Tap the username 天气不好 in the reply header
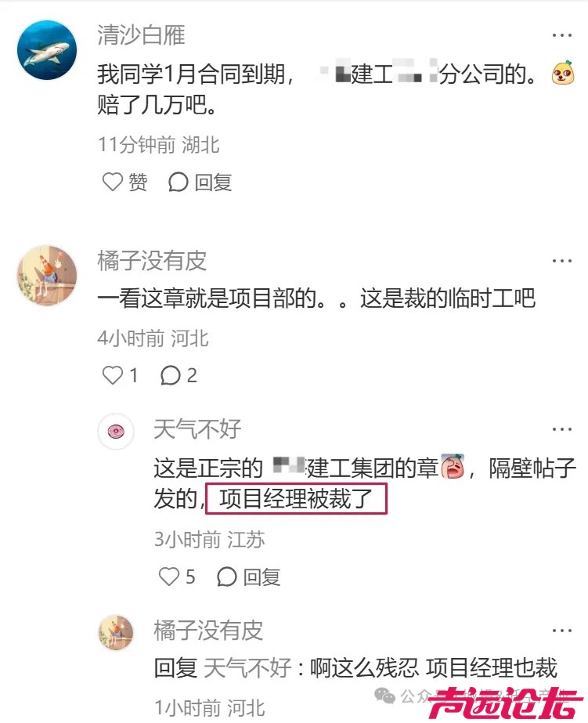 tap(197, 429)
